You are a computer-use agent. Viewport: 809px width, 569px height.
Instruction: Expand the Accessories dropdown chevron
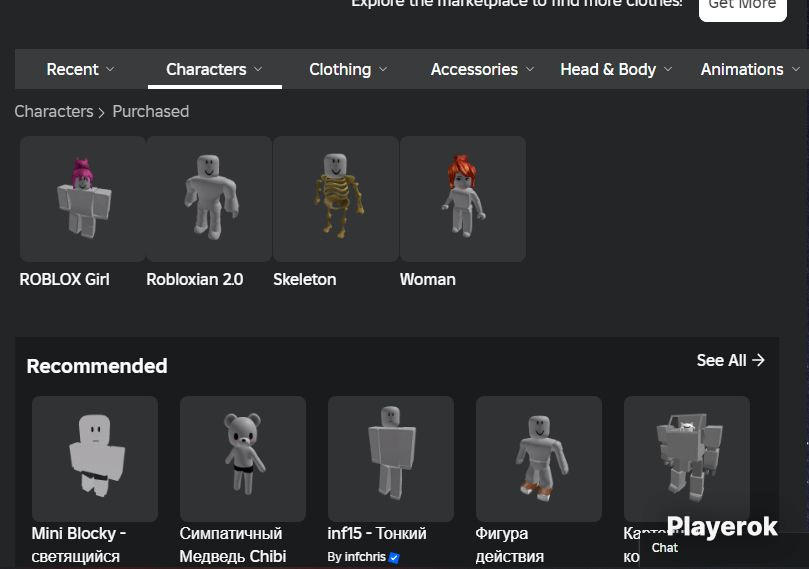[x=530, y=69]
